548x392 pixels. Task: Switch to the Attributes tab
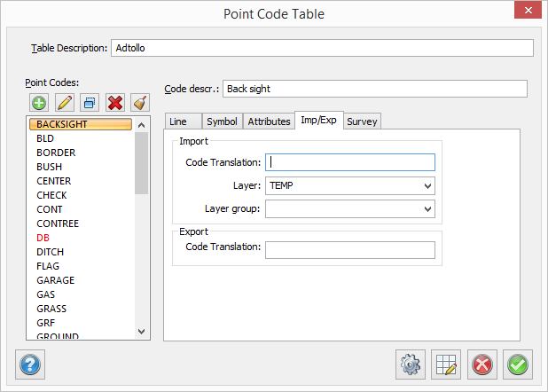pyautogui.click(x=269, y=122)
